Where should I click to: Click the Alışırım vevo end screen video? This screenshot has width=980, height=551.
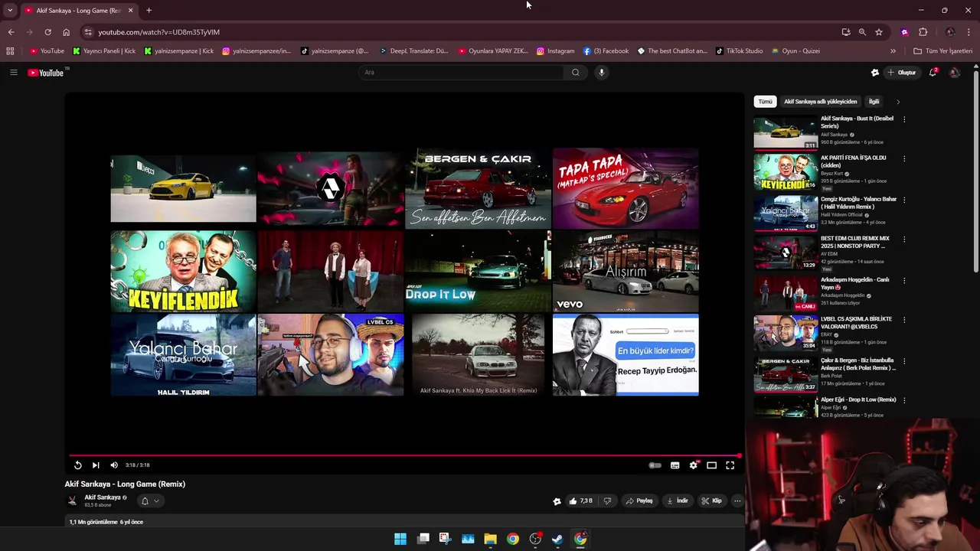626,271
